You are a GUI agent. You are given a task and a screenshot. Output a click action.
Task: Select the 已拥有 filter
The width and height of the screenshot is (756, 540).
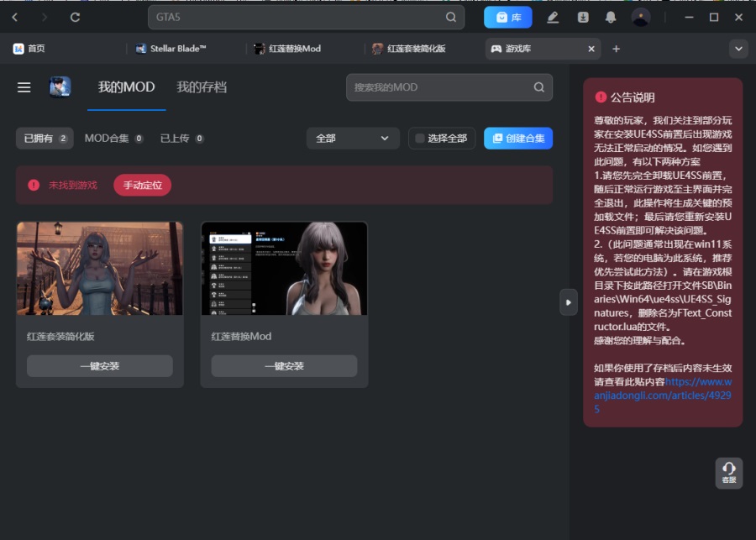click(x=45, y=139)
